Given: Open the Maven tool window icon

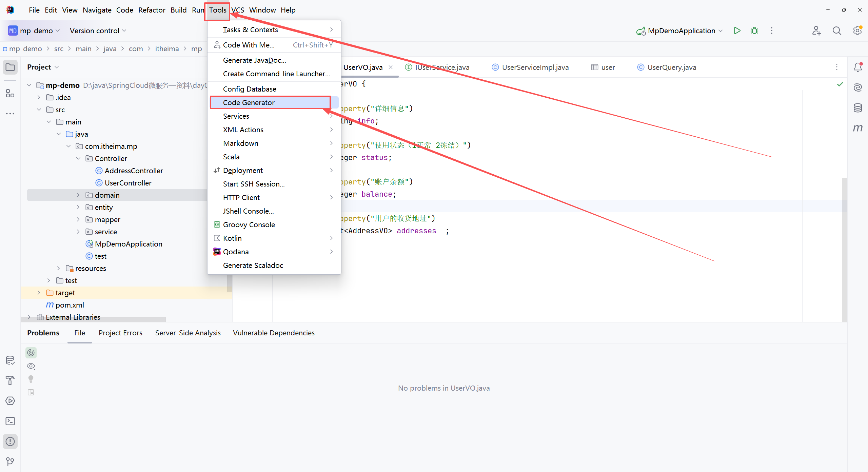Looking at the screenshot, I should pos(857,128).
